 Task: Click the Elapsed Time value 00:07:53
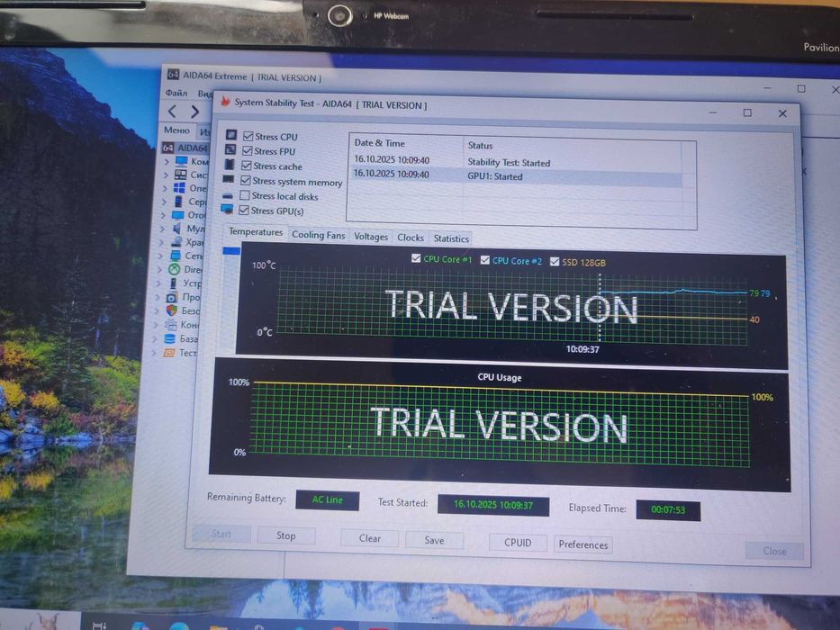coord(668,509)
